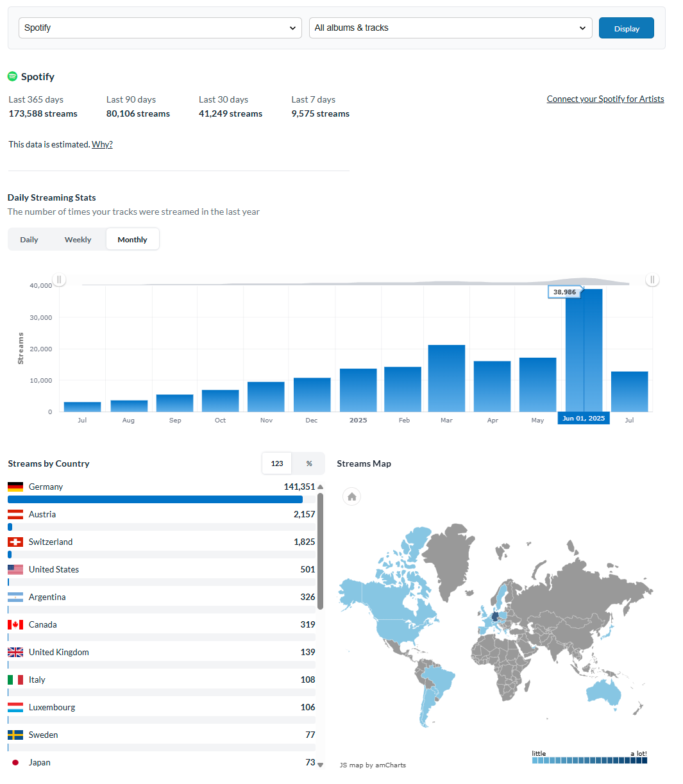Viewport: 683px width, 784px height.
Task: Click the February bar in the chart
Action: tap(403, 389)
